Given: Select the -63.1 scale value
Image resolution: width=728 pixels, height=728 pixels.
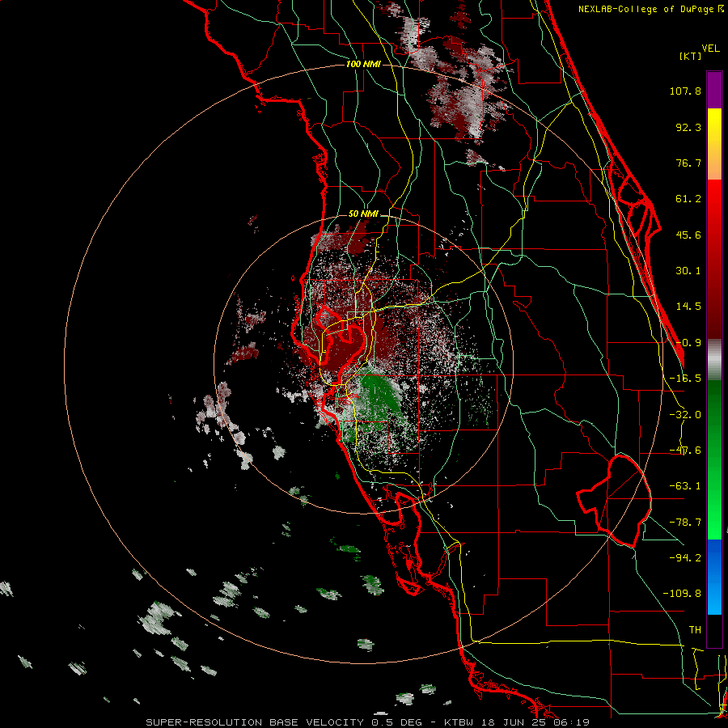Looking at the screenshot, I should (x=685, y=486).
